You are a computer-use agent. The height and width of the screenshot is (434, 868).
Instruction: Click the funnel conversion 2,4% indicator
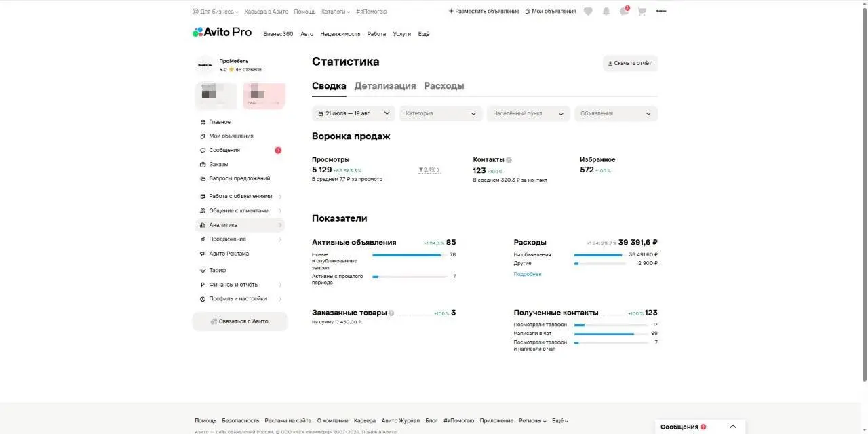[x=429, y=170]
